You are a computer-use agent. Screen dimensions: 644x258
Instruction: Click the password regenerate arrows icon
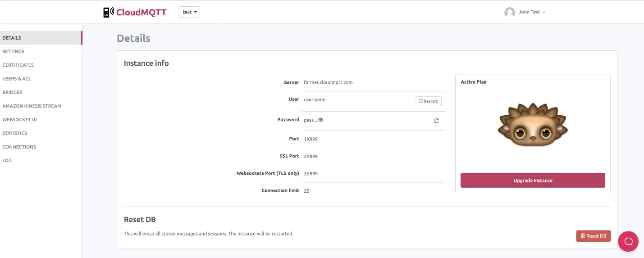tap(436, 121)
